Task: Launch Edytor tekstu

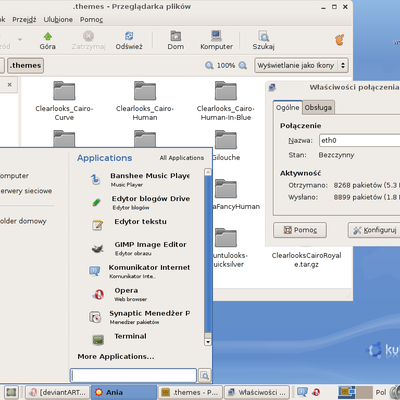Action: pos(140,225)
